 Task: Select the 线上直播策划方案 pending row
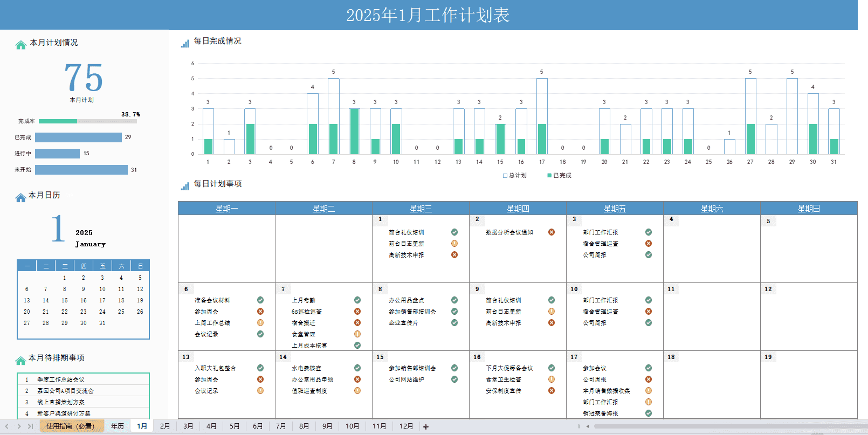click(83, 402)
